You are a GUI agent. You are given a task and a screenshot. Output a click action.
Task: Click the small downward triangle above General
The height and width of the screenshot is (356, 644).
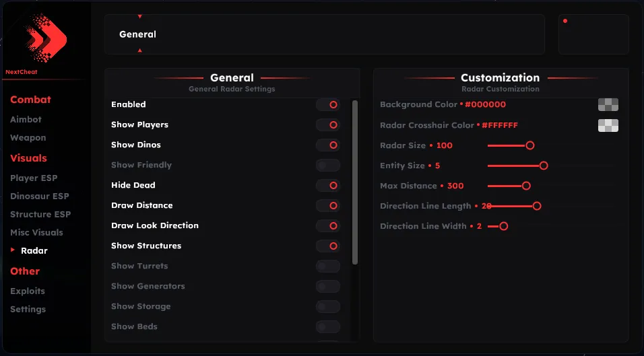click(x=140, y=16)
